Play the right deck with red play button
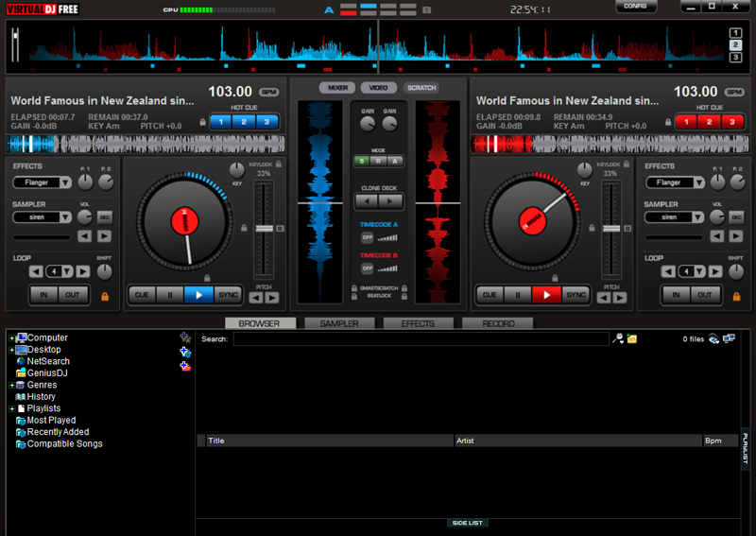This screenshot has height=536, width=756. pos(546,295)
